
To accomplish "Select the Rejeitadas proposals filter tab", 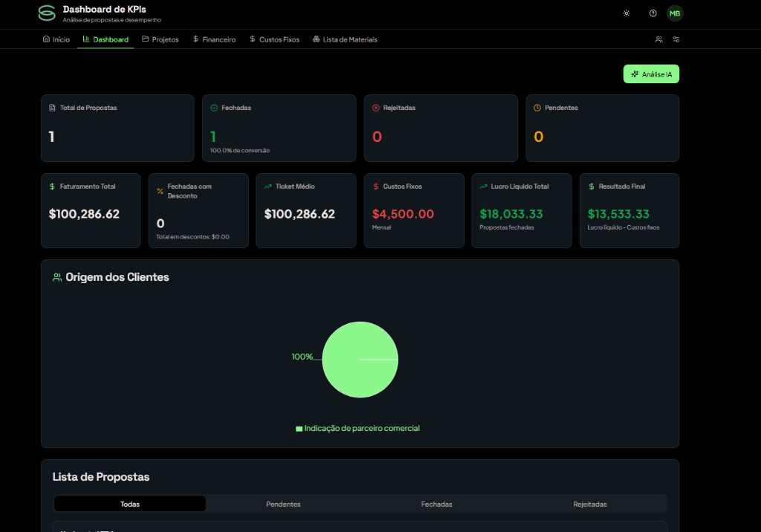I will (x=590, y=505).
